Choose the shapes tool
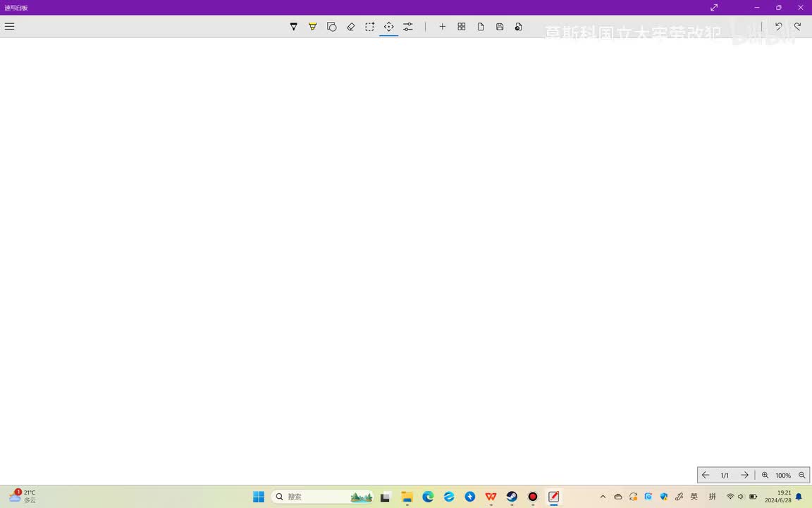 point(331,26)
